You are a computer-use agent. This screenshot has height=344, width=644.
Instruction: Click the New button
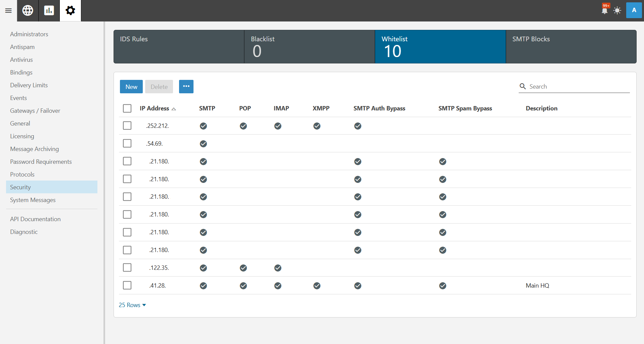(x=131, y=87)
